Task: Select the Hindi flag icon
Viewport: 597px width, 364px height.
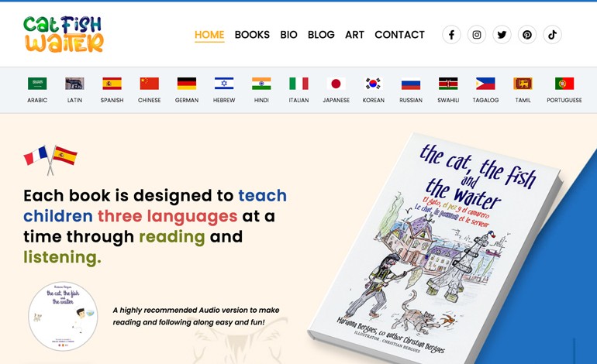Action: tap(261, 84)
